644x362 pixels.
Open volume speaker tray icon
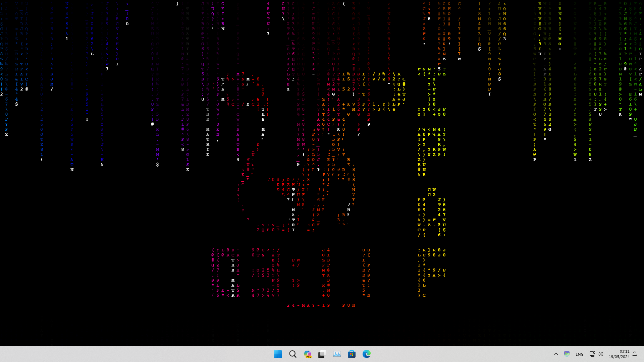(600, 354)
